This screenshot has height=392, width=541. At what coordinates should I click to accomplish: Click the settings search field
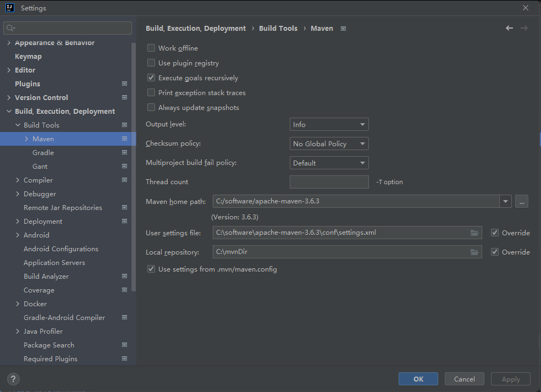tap(68, 28)
